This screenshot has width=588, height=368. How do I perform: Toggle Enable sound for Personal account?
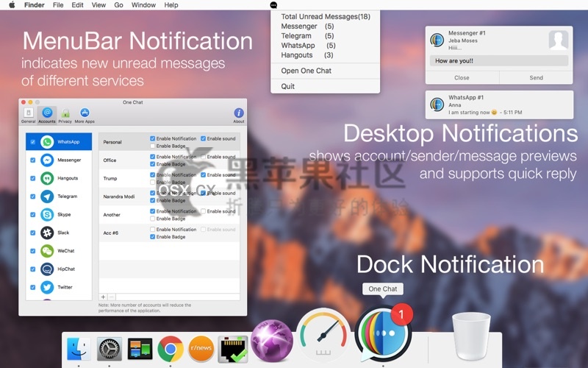[204, 138]
